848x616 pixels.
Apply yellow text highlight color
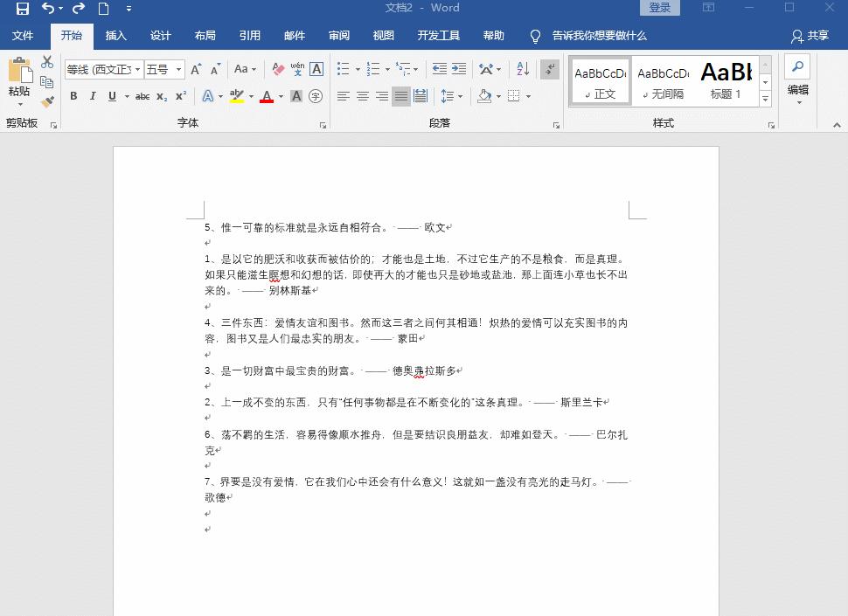pyautogui.click(x=237, y=96)
